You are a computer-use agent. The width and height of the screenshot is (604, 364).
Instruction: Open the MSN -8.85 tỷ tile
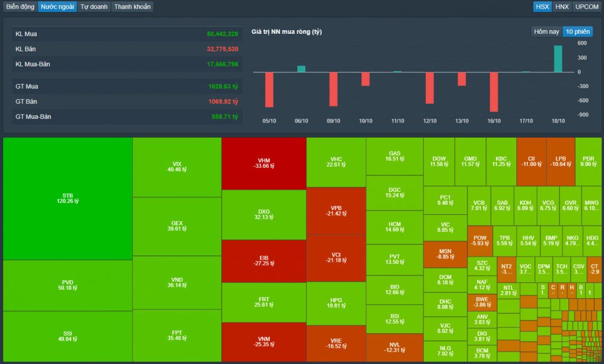(445, 254)
